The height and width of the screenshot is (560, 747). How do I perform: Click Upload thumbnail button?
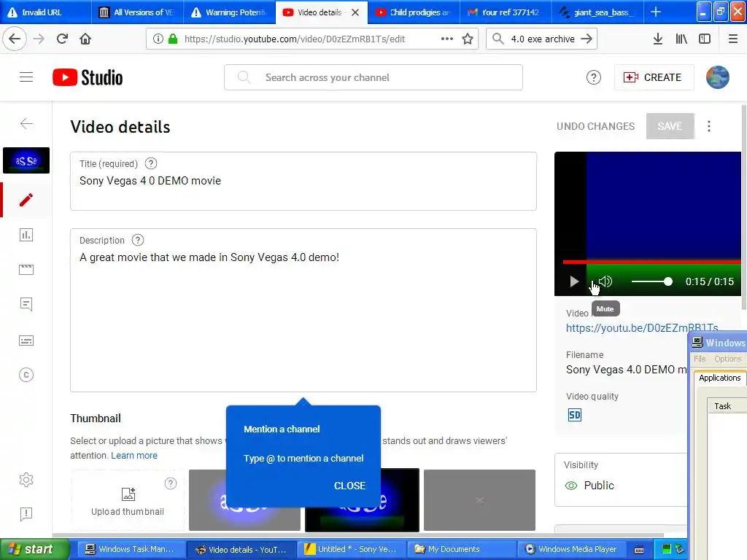tap(128, 500)
